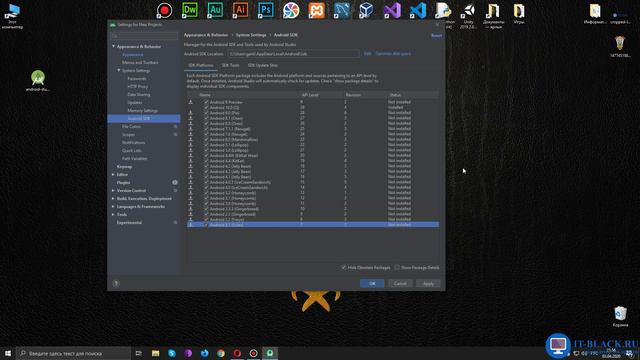Click the download icon for Android 9.0 (Pie)
Image resolution: width=640 pixels, height=360 pixels.
pos(191,113)
